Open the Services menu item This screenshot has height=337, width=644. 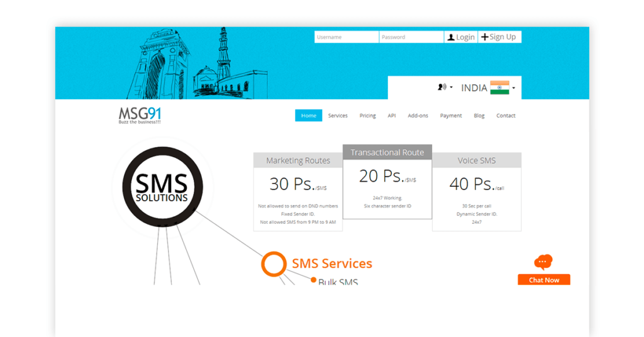(338, 116)
